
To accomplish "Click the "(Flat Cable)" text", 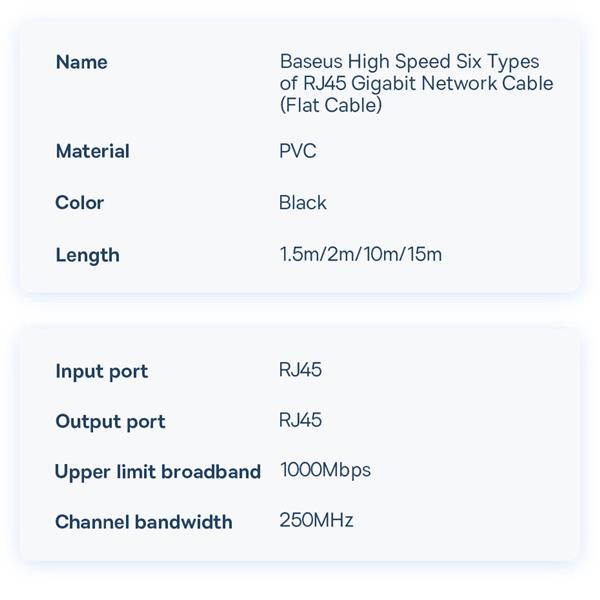I will [330, 105].
